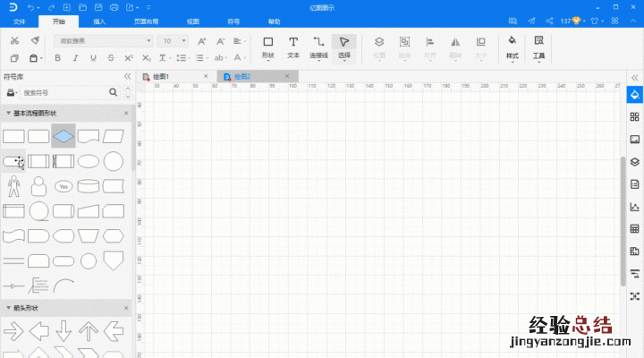
Task: Activate the 连接线 (Connector) tool
Action: tap(318, 47)
